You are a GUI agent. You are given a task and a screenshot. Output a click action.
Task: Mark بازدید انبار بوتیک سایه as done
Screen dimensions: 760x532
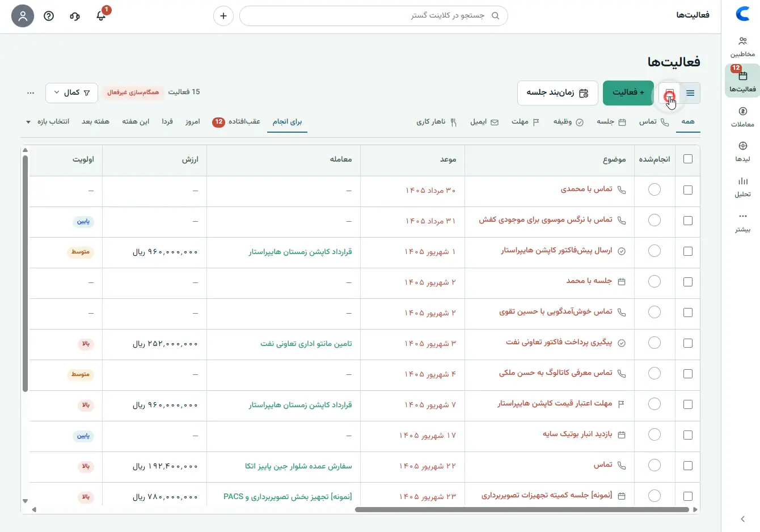coord(655,435)
